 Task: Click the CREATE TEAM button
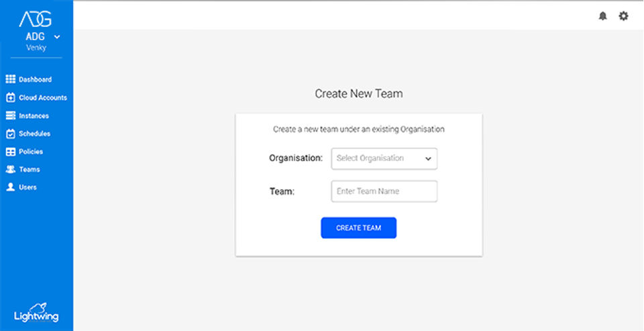[x=358, y=228]
